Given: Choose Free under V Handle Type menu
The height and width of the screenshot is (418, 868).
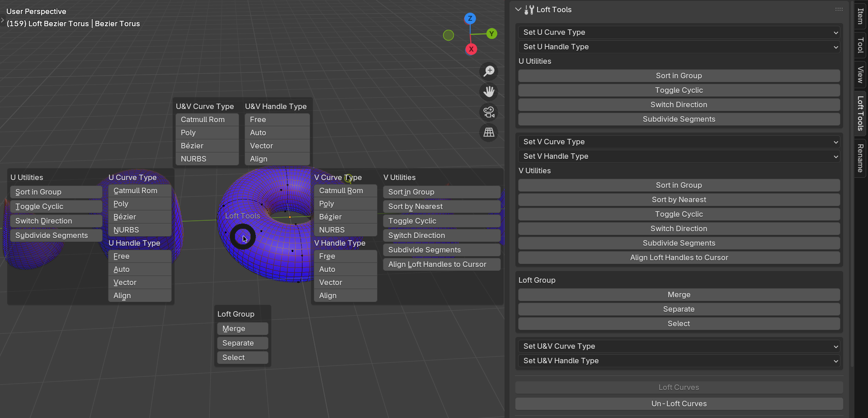Looking at the screenshot, I should click(345, 256).
